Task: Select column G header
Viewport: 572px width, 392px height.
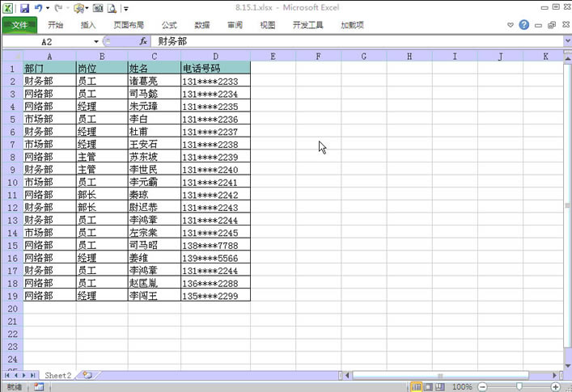Action: click(x=364, y=56)
